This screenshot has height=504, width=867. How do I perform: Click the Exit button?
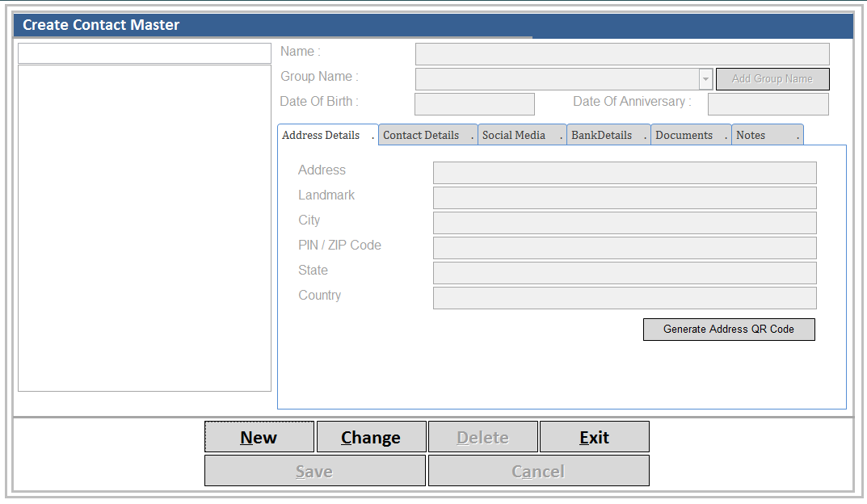[594, 437]
